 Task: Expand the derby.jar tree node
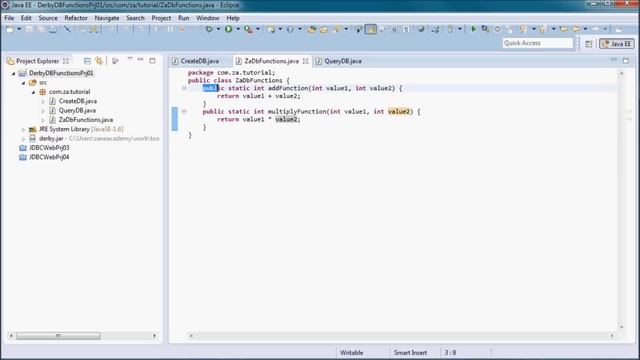(23, 139)
